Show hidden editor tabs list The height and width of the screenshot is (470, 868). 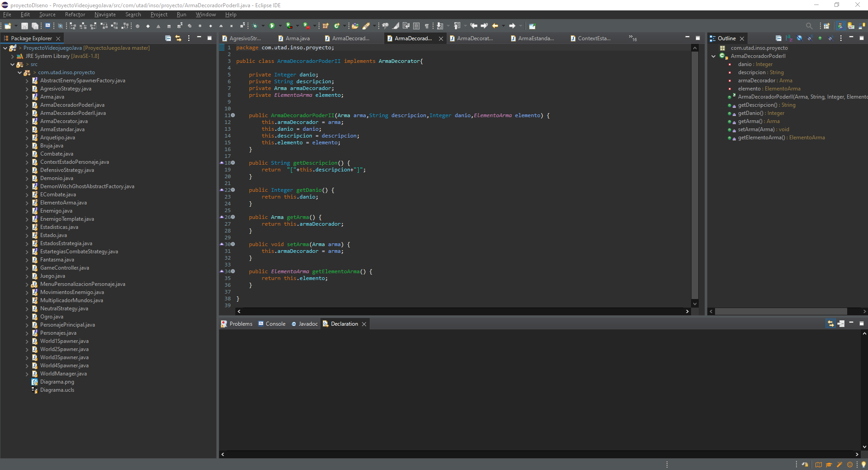(633, 38)
